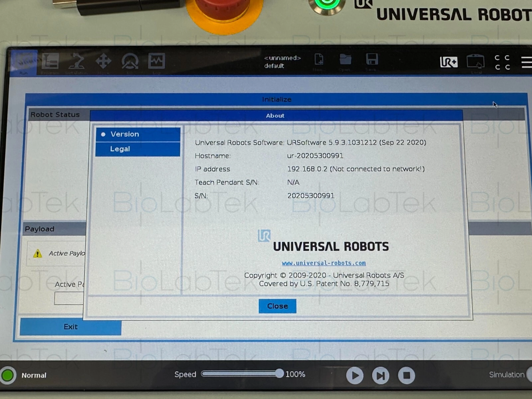Click the Step forward button
This screenshot has height=399, width=532.
coord(380,376)
